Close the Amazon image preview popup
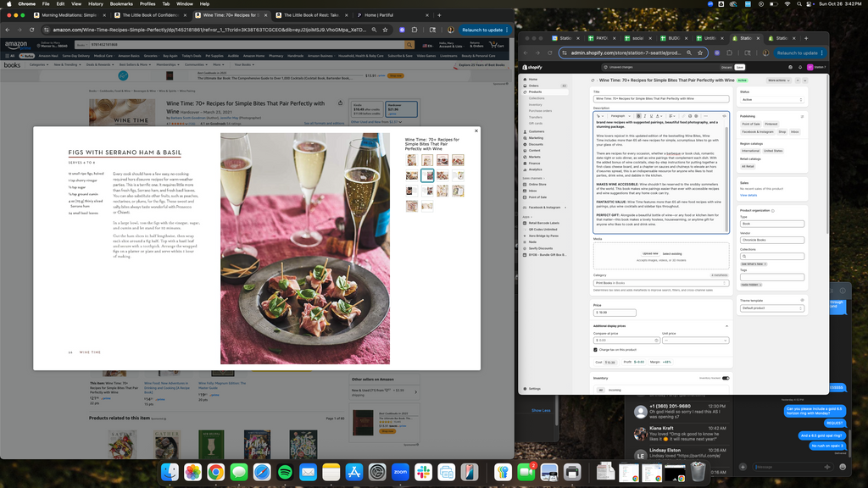This screenshot has width=868, height=488. click(476, 130)
